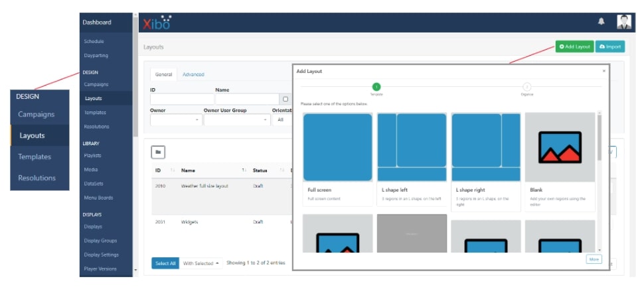Viewport: 644px width, 301px height.
Task: Click the folder icon above the table
Action: [x=158, y=152]
